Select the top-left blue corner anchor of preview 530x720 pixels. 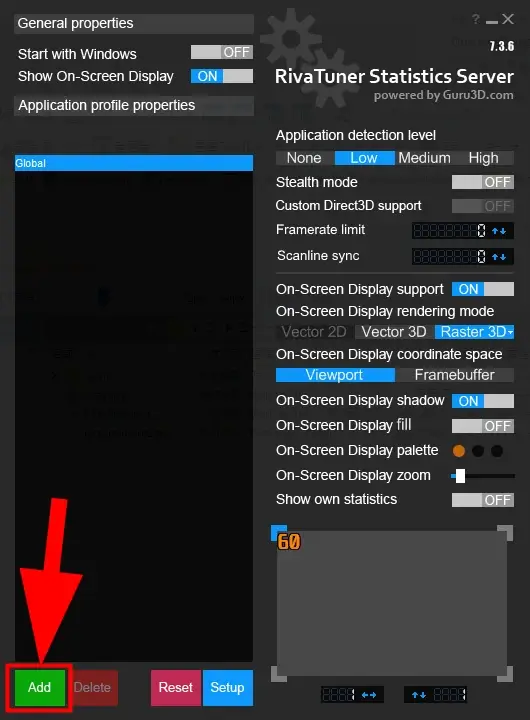(278, 532)
